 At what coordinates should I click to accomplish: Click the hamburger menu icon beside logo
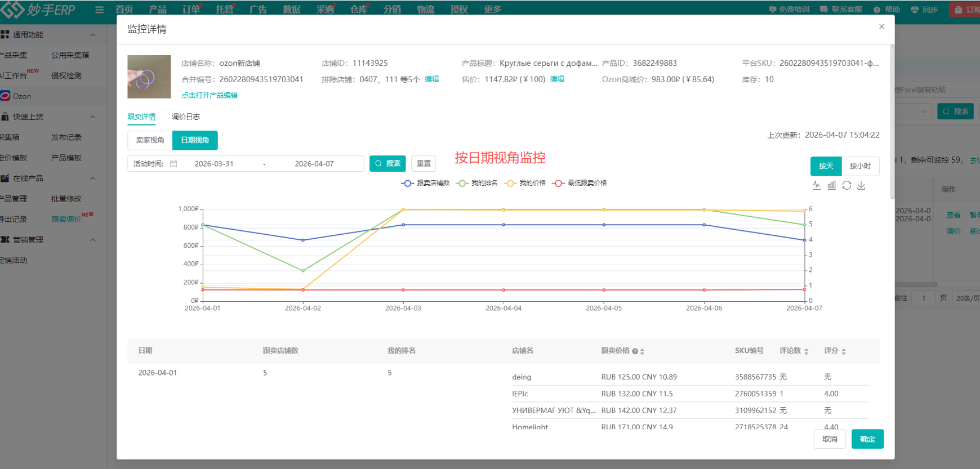(100, 10)
